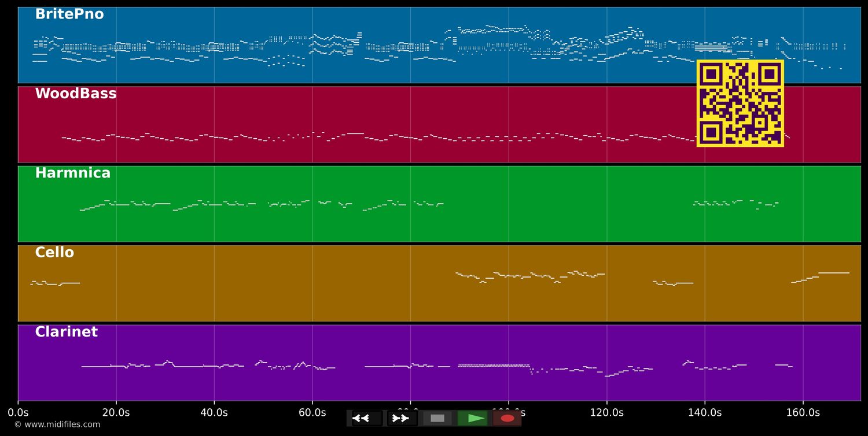Start recording with the red record button

tap(507, 418)
